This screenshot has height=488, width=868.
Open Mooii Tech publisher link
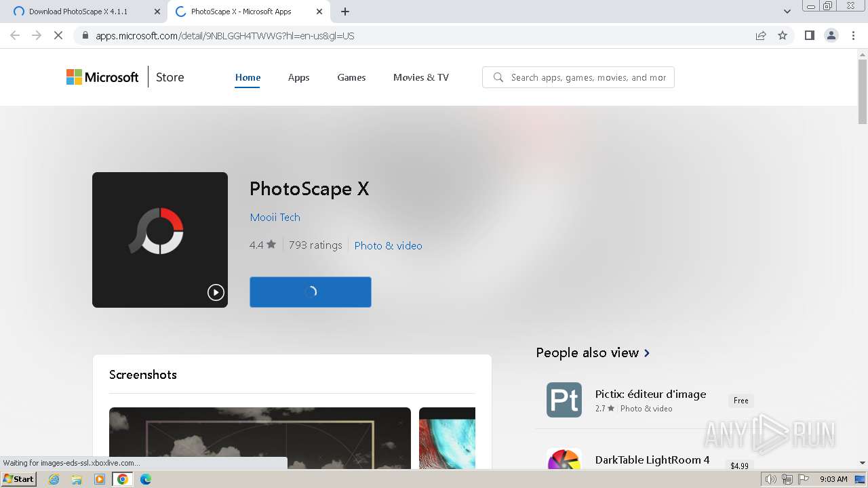275,217
